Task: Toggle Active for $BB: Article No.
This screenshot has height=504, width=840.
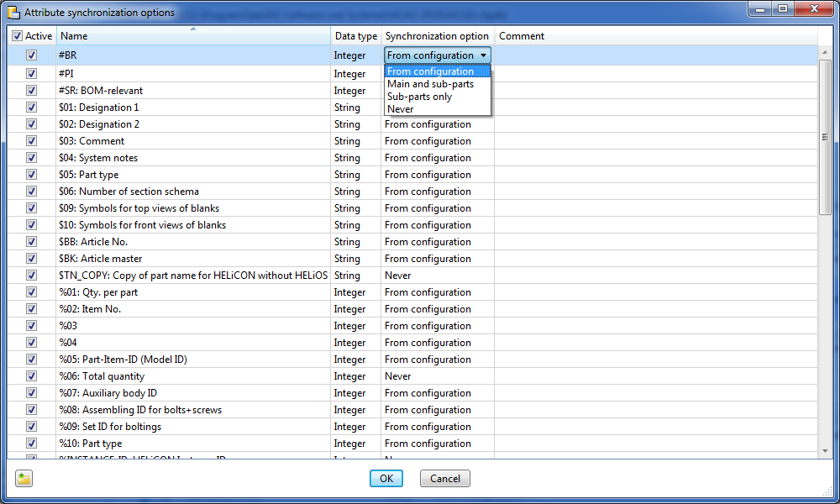Action: [x=32, y=242]
